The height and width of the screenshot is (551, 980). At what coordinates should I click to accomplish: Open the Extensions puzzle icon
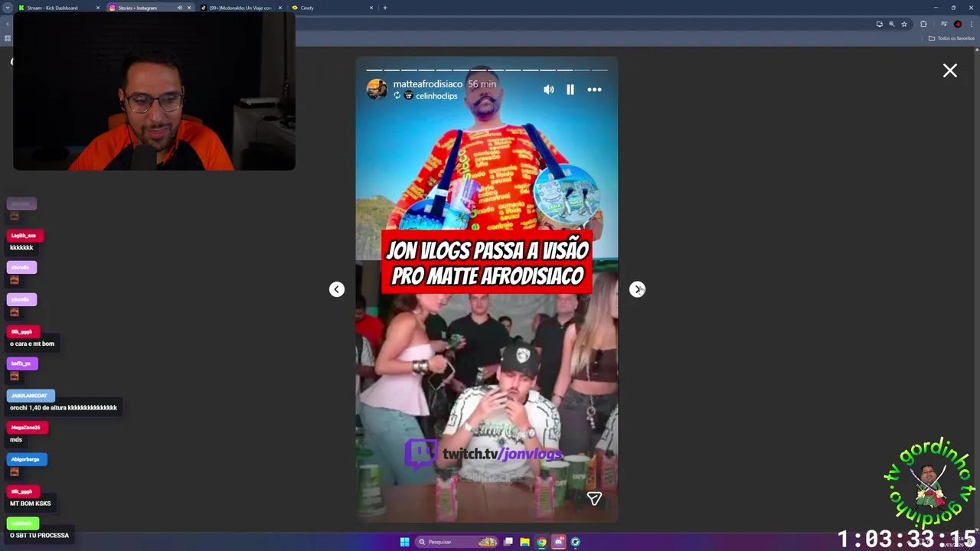(x=923, y=24)
